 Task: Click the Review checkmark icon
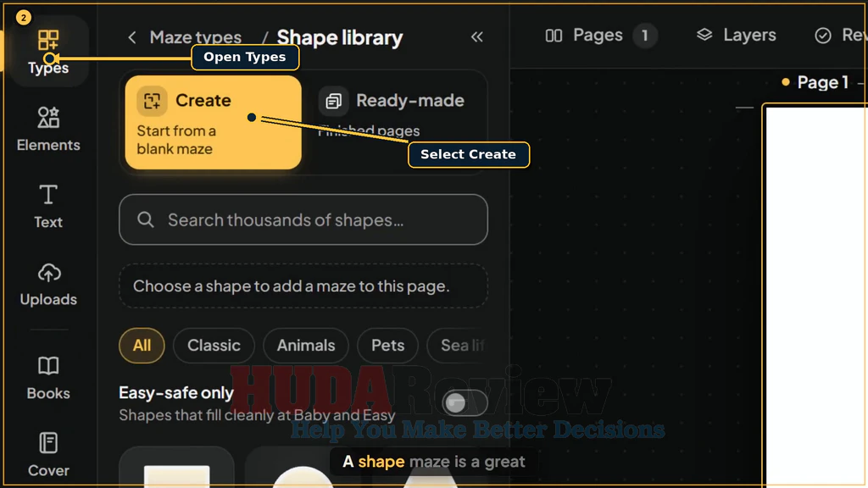pyautogui.click(x=822, y=36)
